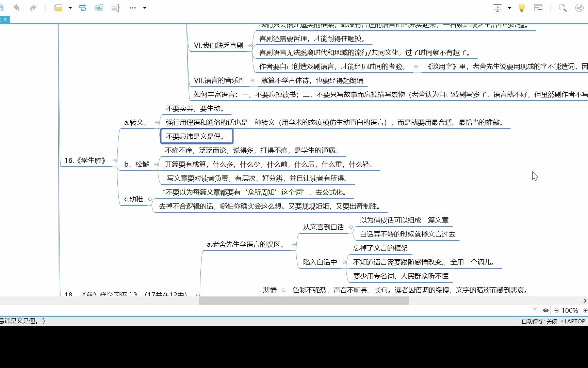Select the VII.语言的音乐性 topic

point(219,80)
